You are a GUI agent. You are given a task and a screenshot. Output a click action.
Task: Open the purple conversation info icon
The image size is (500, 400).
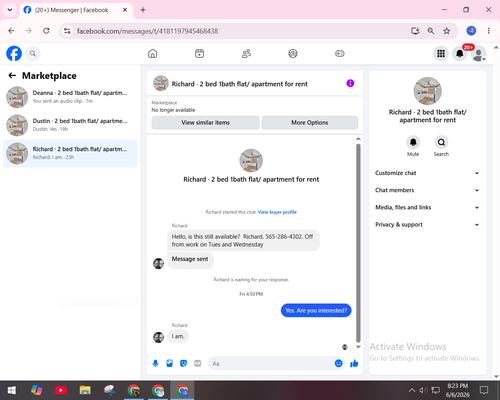pos(350,83)
